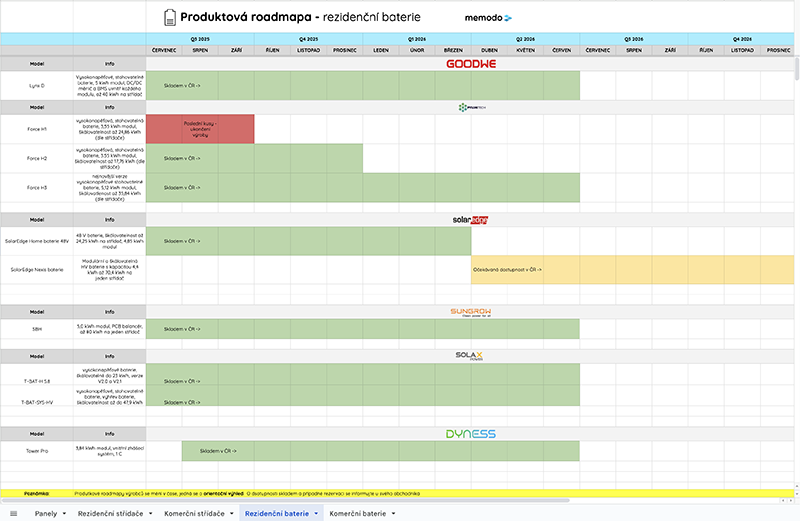Click the battery icon beside the roadmap title
Image resolution: width=800 pixels, height=521 pixels.
169,17
